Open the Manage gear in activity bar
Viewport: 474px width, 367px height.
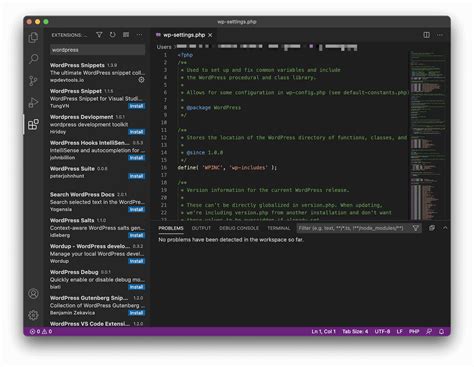click(33, 315)
